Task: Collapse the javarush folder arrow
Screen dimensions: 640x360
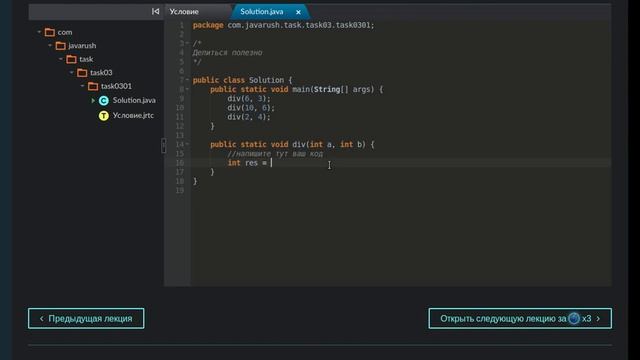Action: click(x=50, y=45)
